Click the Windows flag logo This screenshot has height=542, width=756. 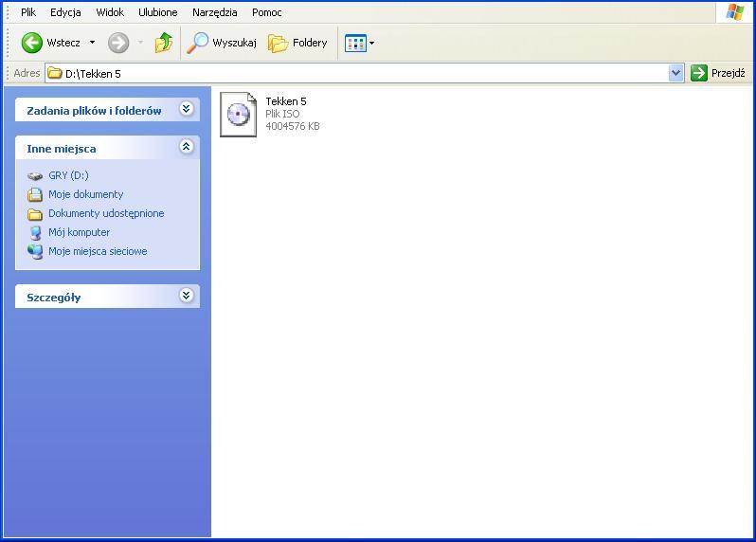[735, 12]
